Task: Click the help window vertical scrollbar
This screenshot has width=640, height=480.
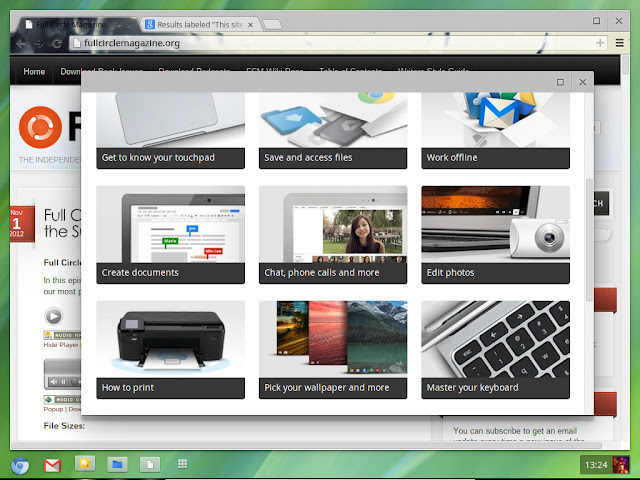Action: pos(589,240)
